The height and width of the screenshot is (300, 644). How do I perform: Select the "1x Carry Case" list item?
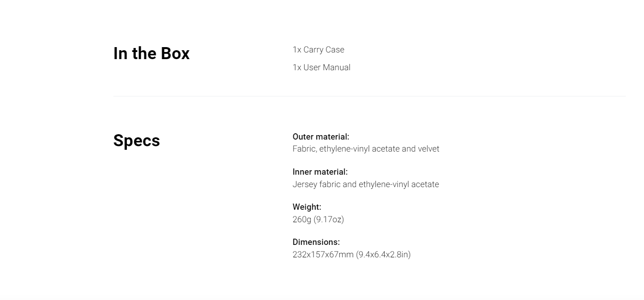pyautogui.click(x=318, y=50)
